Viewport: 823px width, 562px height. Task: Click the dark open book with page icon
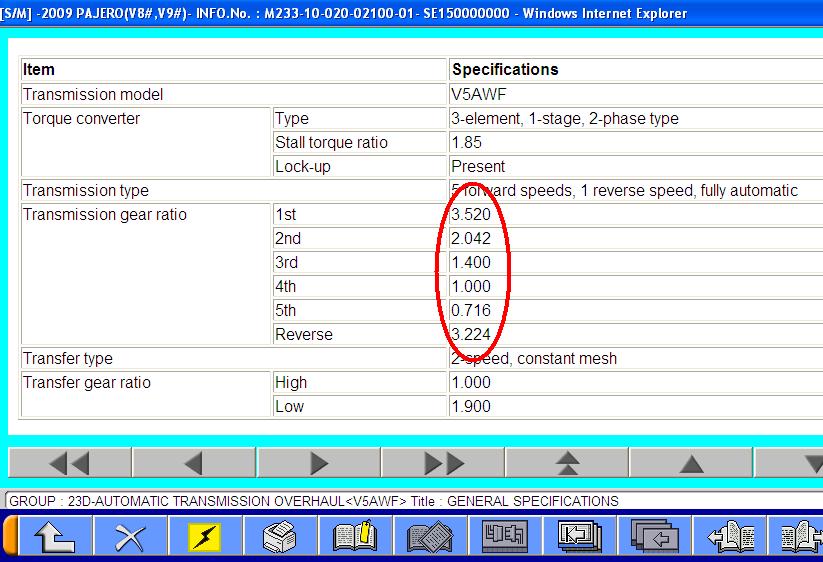(430, 536)
